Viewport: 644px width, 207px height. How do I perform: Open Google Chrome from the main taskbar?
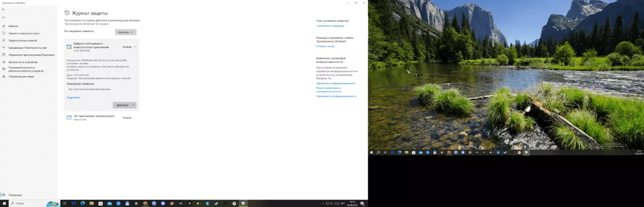[x=145, y=203]
